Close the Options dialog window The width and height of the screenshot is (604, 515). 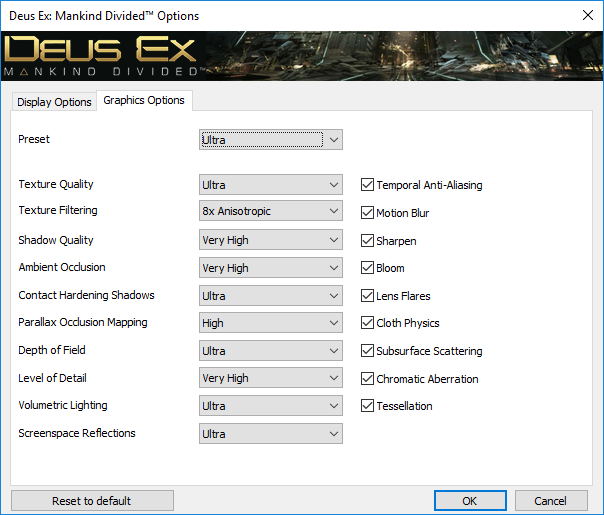click(588, 15)
